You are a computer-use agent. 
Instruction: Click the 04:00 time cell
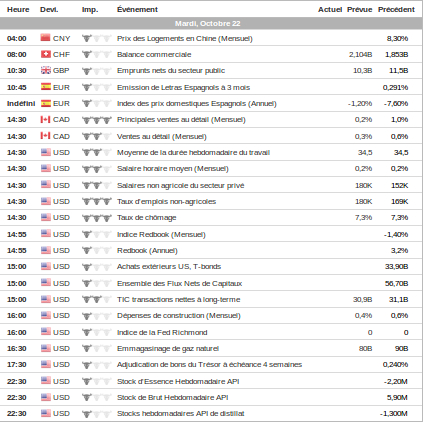(17, 38)
